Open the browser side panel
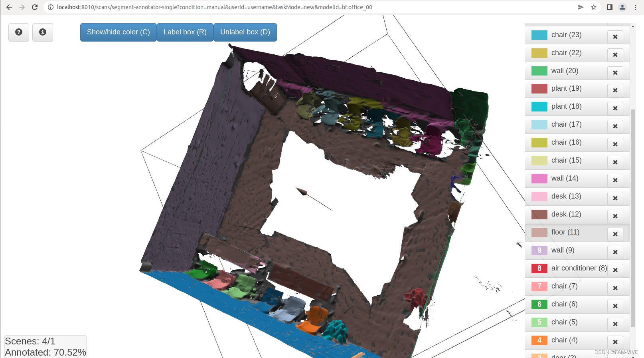This screenshot has height=358, width=644. [x=609, y=7]
